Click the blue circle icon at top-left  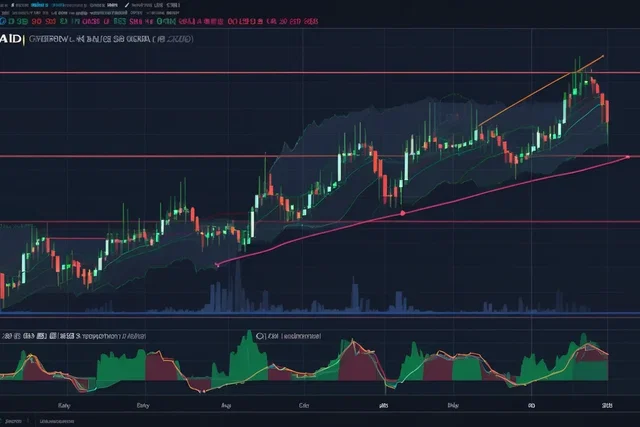coord(2,21)
